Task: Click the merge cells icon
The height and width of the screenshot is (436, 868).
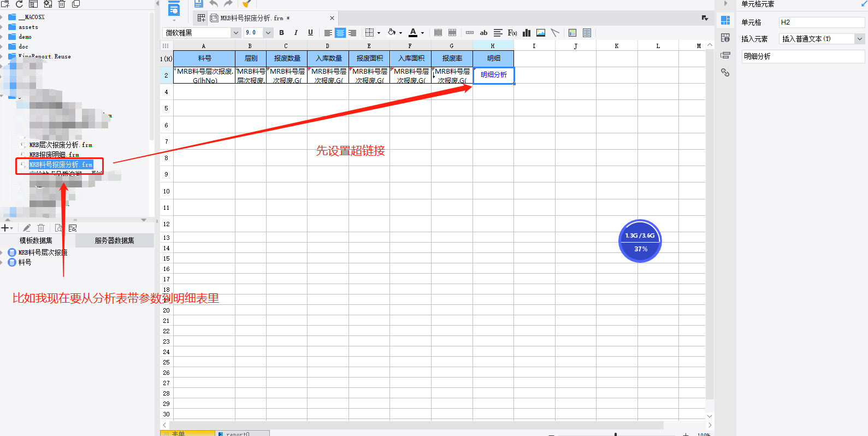Action: [x=438, y=33]
